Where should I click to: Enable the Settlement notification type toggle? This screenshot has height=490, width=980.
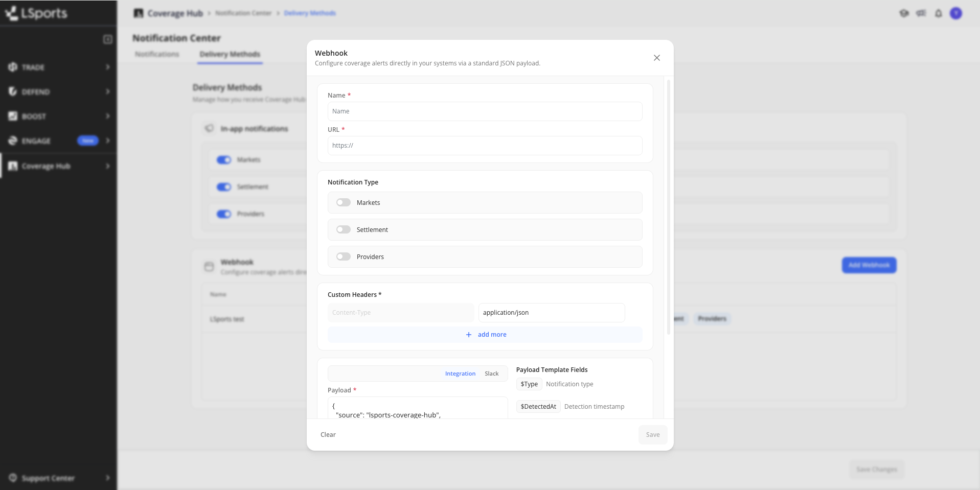pyautogui.click(x=344, y=229)
